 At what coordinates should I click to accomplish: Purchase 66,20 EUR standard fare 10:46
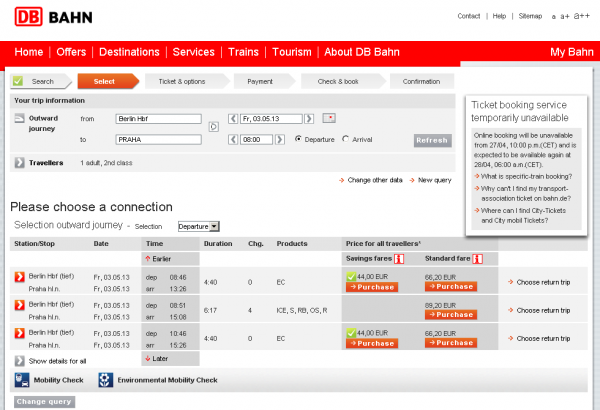pyautogui.click(x=451, y=343)
